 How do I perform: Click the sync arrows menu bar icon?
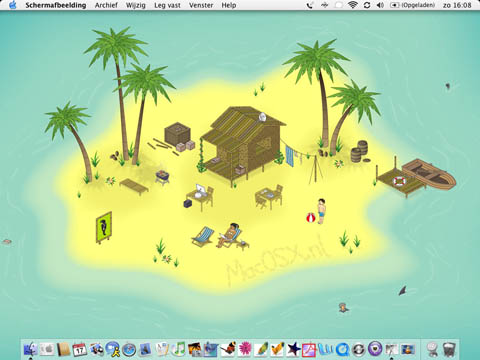click(x=367, y=5)
